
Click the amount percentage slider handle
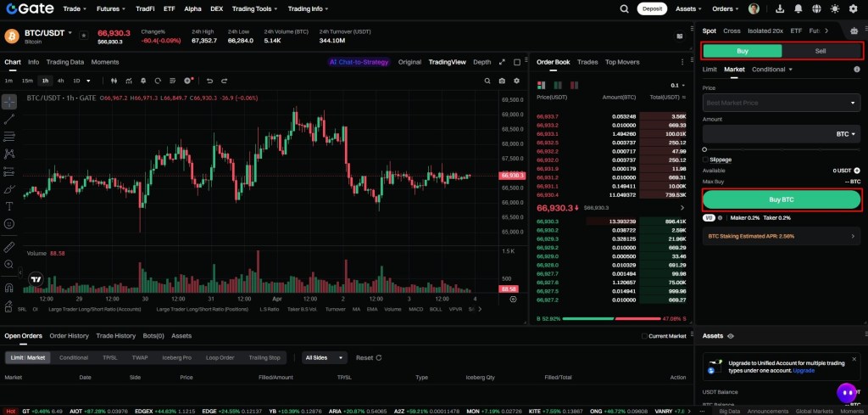tap(704, 149)
